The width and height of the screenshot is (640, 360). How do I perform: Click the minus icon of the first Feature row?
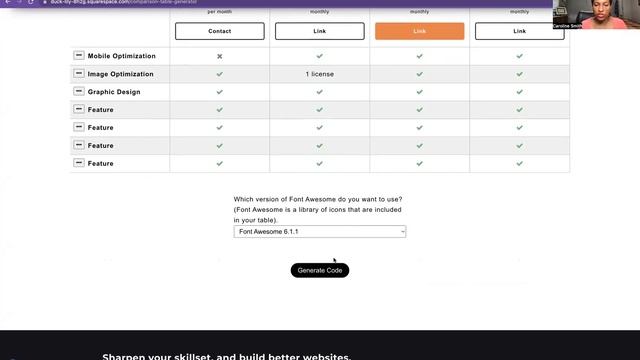(79, 109)
